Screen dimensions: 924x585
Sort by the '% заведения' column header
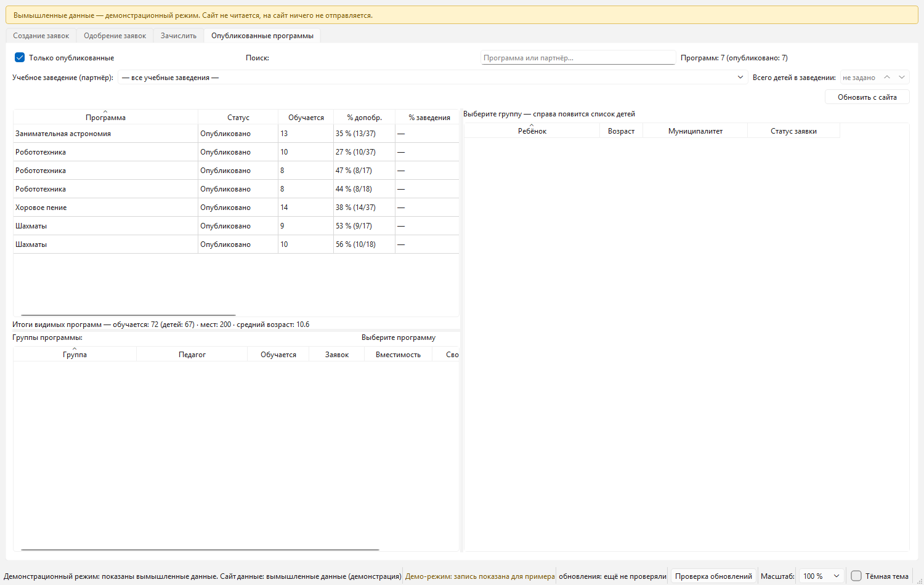[428, 117]
